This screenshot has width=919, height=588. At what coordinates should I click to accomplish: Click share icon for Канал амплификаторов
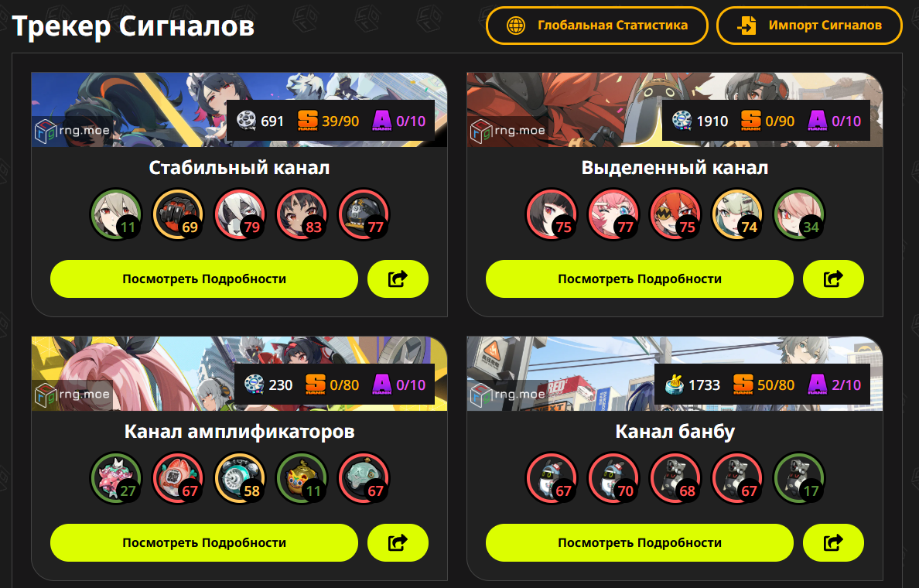(x=398, y=543)
